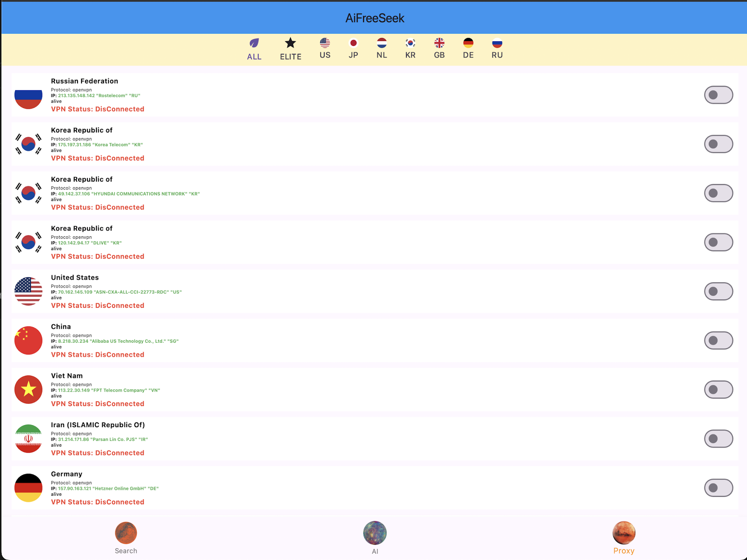Select the ELITE star icon filter
Viewport: 747px width, 560px height.
click(x=290, y=43)
